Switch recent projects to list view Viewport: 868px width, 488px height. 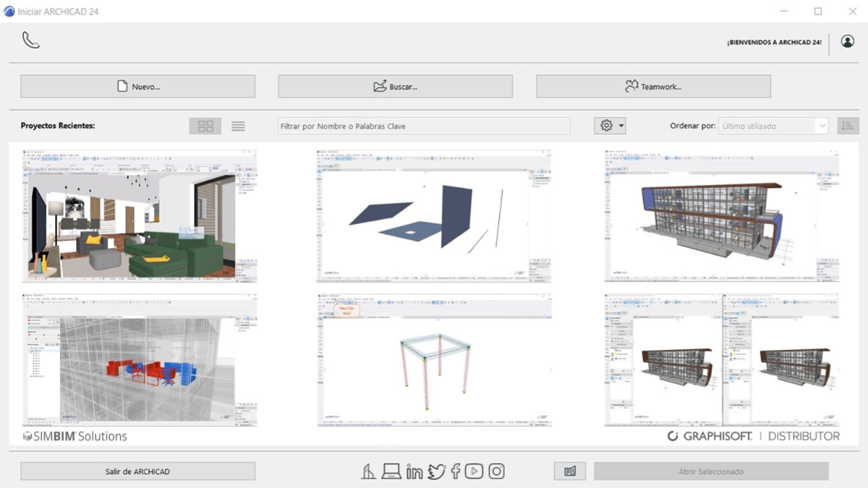coord(238,126)
